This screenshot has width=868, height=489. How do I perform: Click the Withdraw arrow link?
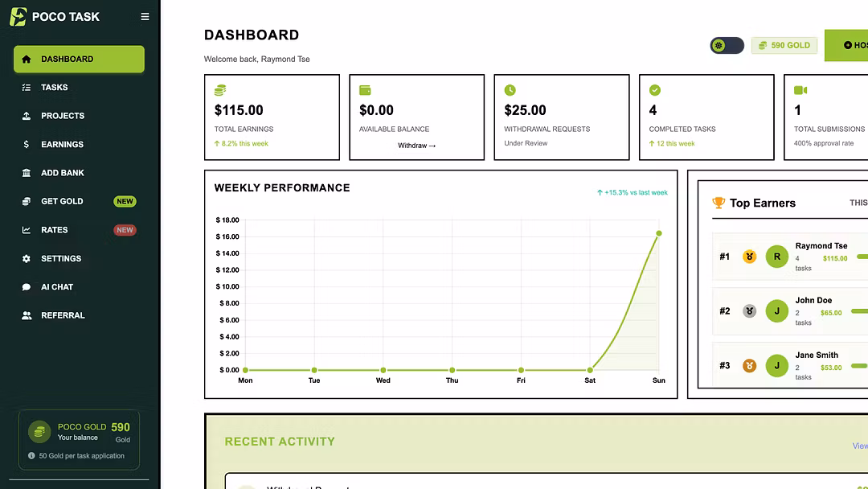[416, 146]
